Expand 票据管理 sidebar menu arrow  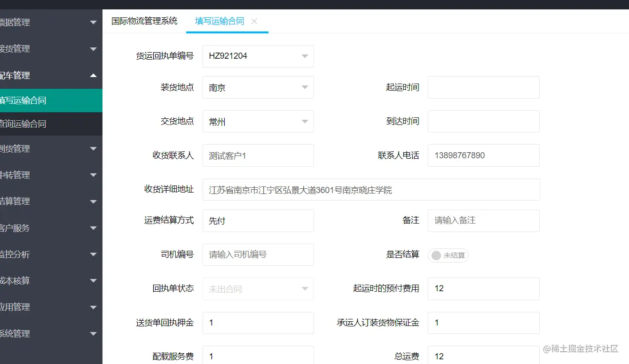click(93, 23)
